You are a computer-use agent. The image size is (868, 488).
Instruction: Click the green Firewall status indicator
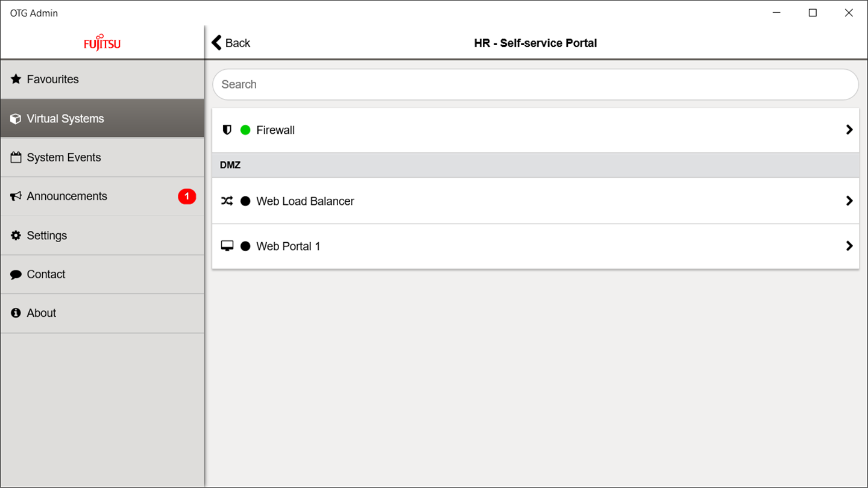point(245,130)
